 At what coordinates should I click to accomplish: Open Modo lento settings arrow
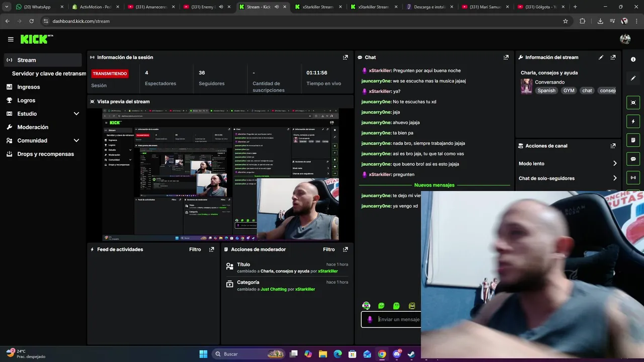point(615,163)
